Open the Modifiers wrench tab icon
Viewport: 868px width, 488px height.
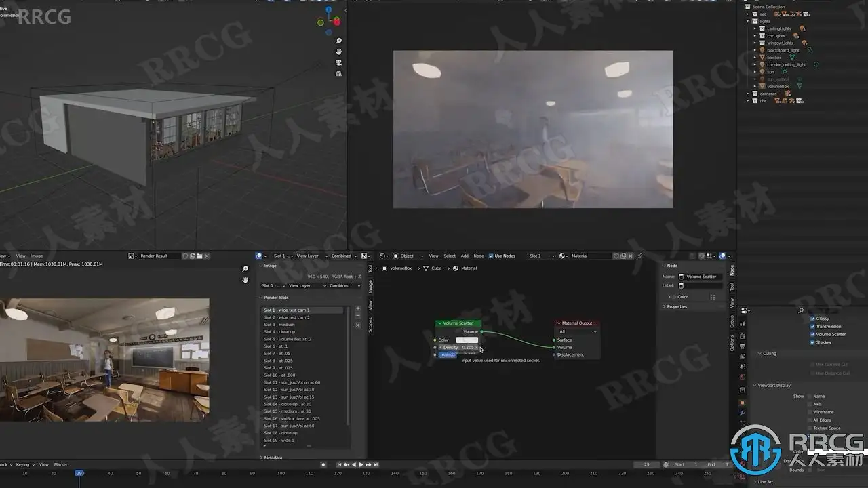(x=743, y=413)
